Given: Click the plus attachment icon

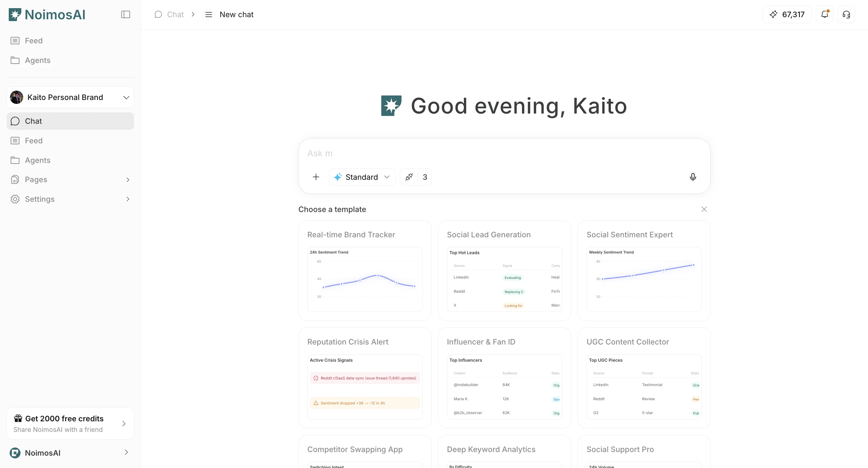Looking at the screenshot, I should (x=316, y=177).
